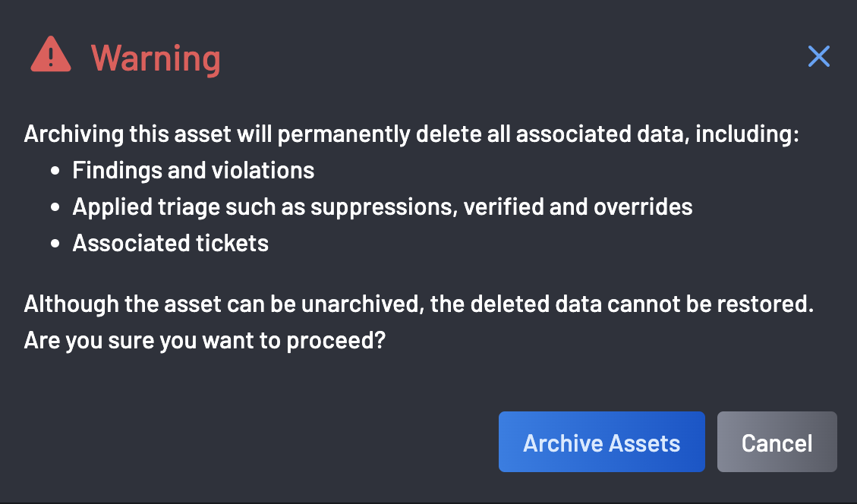Dismiss the dialog using Cancel

[777, 442]
